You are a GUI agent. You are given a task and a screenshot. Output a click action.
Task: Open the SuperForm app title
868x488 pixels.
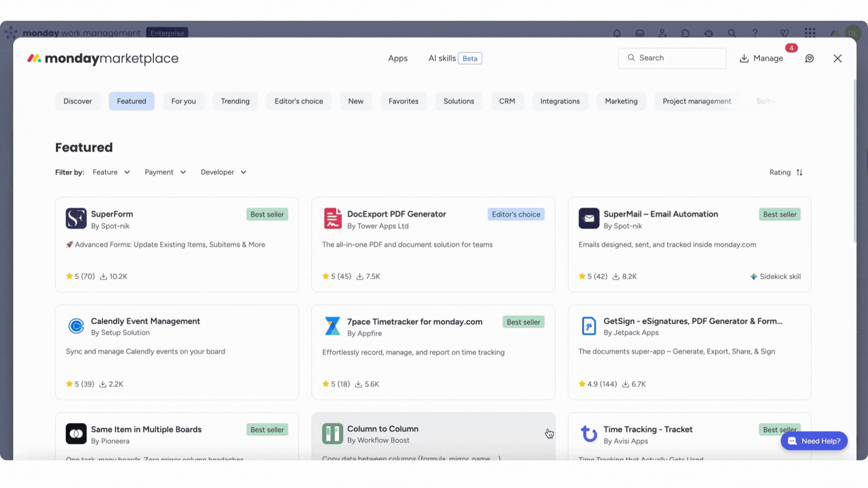tap(112, 214)
